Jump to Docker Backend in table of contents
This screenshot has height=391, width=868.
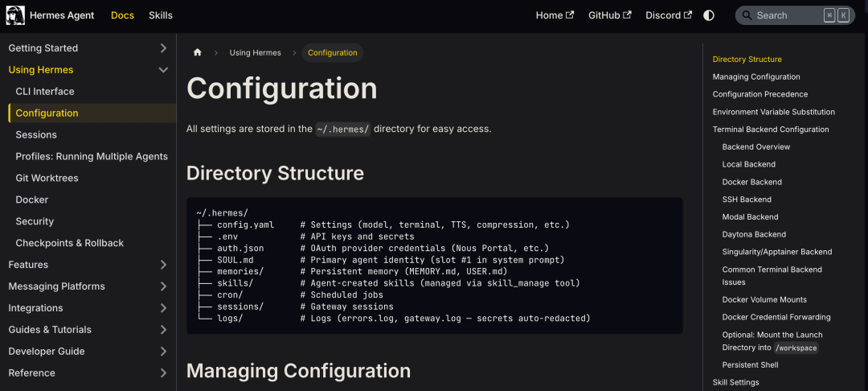[751, 182]
